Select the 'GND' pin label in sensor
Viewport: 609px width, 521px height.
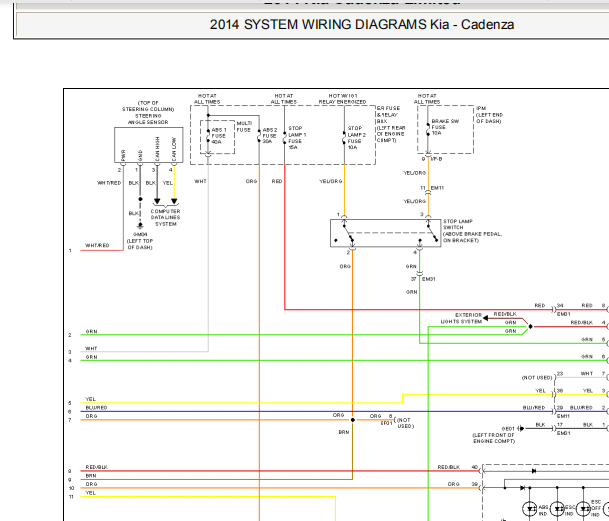140,155
